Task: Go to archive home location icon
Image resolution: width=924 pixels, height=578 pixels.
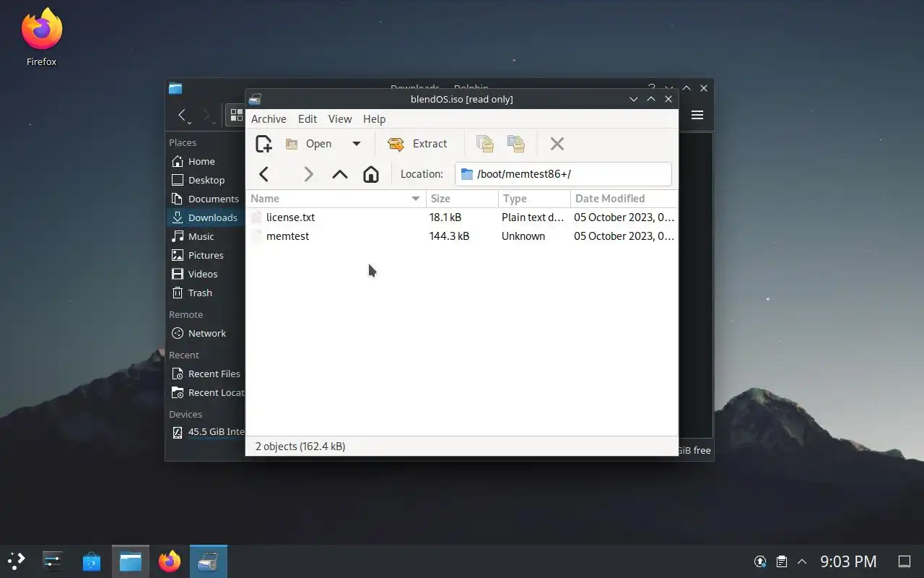Action: pos(371,174)
